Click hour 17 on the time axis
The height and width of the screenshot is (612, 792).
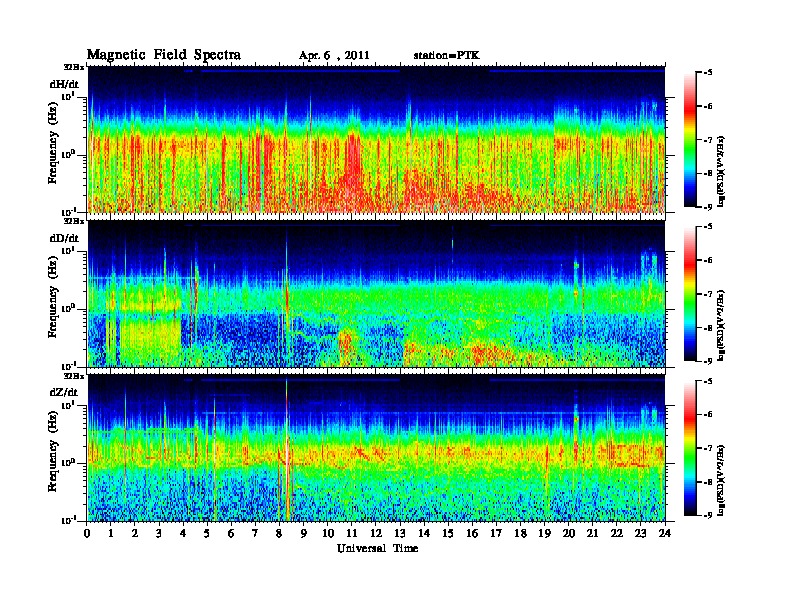(497, 533)
